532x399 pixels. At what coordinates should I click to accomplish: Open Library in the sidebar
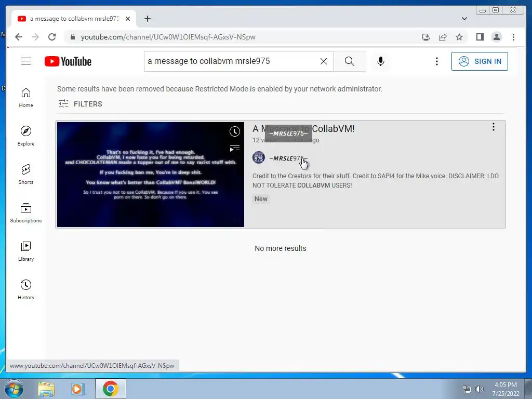(x=26, y=251)
